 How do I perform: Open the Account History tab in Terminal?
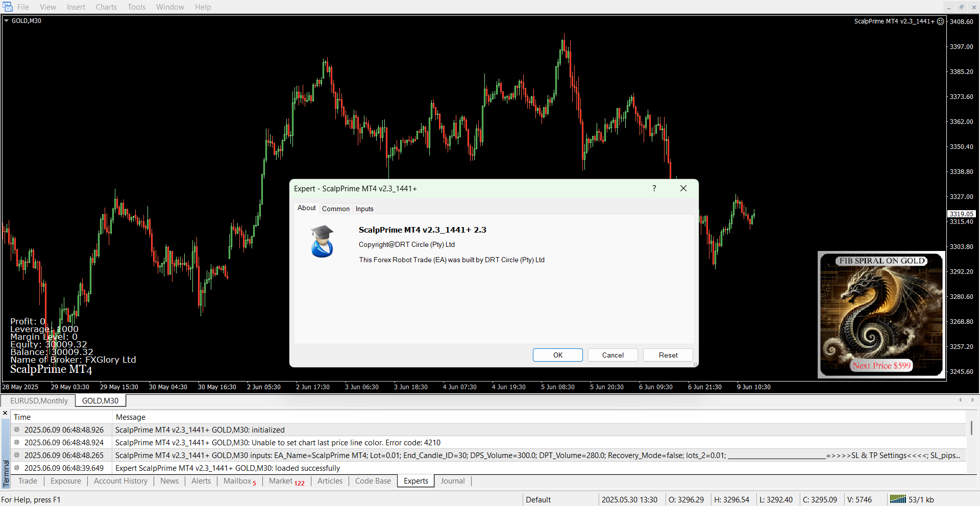120,481
